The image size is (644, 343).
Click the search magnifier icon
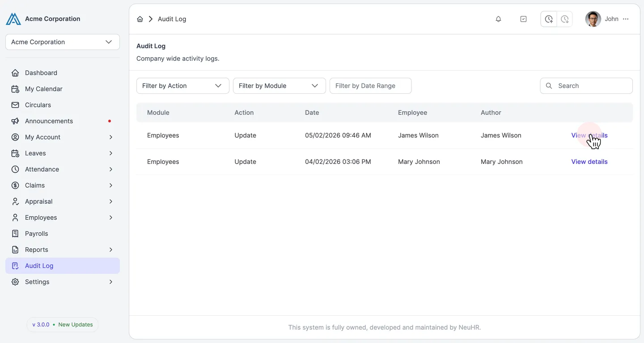pyautogui.click(x=549, y=86)
